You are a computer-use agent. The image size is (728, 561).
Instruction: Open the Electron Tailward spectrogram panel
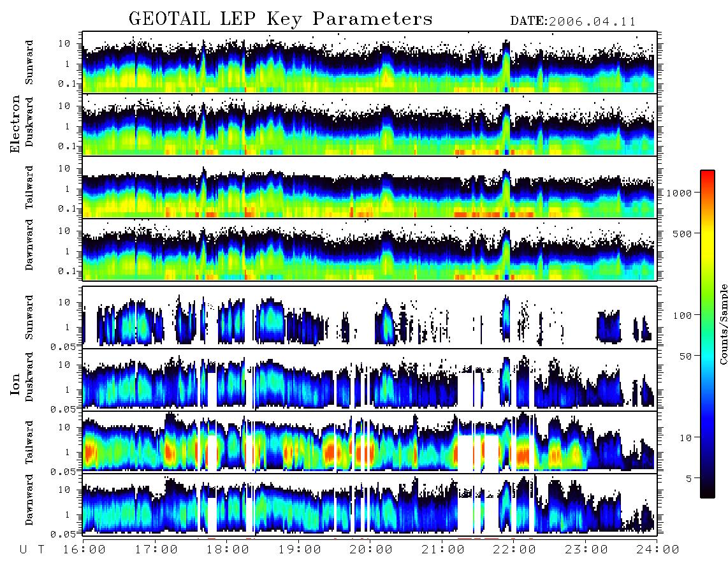tap(370, 187)
